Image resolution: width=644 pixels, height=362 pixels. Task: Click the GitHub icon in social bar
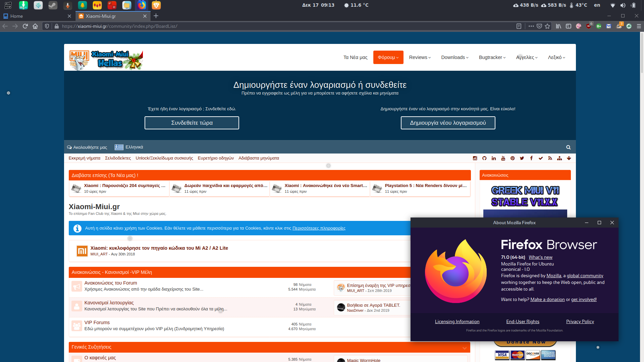[484, 158]
